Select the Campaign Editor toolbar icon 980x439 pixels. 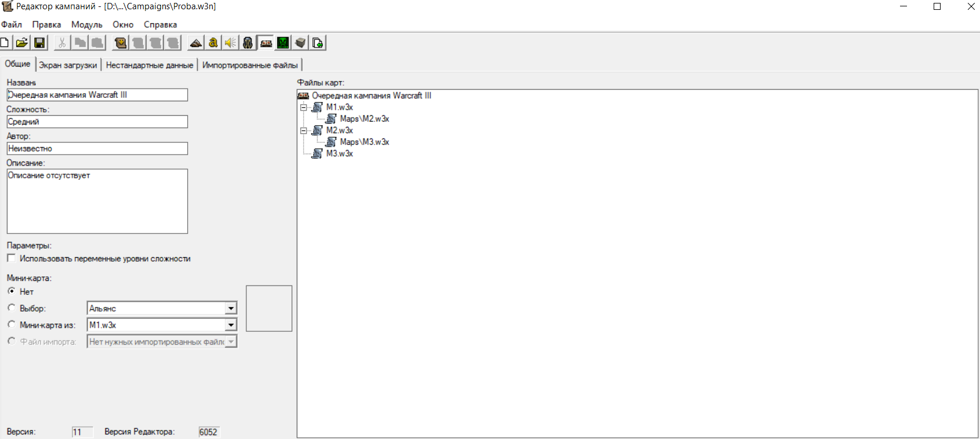click(x=266, y=43)
